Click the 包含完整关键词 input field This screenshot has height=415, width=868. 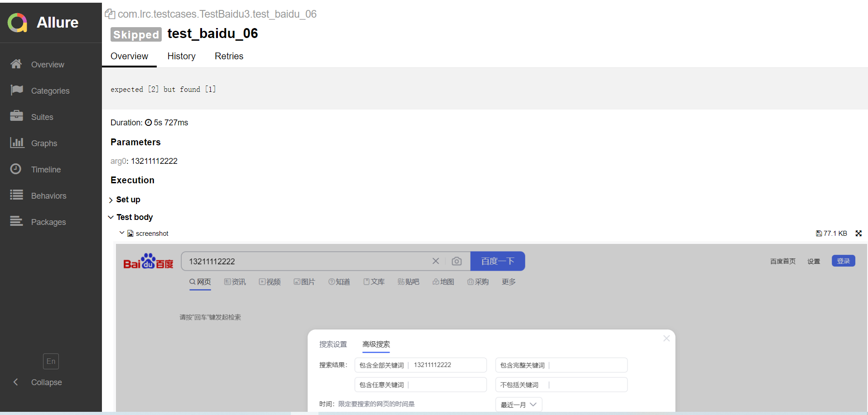[x=561, y=365]
